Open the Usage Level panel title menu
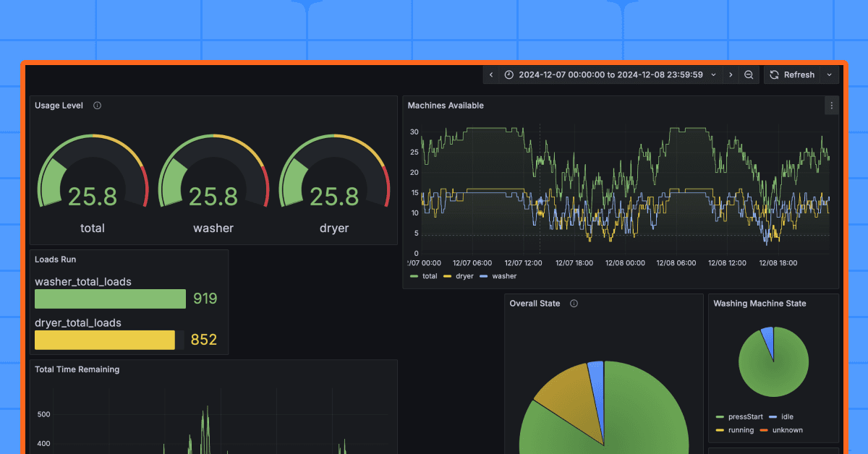The width and height of the screenshot is (868, 454). coord(59,105)
